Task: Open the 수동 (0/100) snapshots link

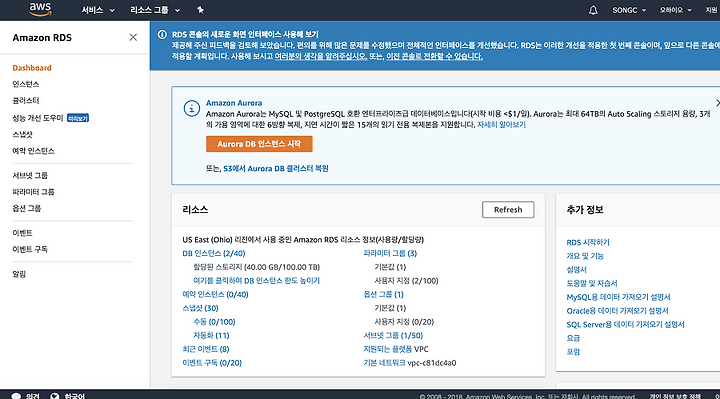Action: tap(214, 322)
